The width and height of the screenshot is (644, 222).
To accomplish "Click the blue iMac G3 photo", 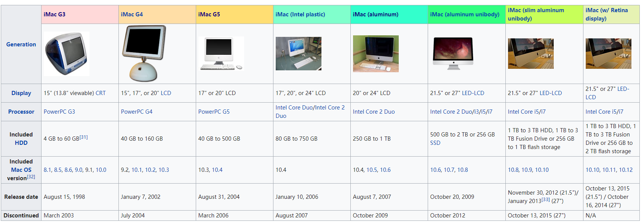I will [x=67, y=54].
